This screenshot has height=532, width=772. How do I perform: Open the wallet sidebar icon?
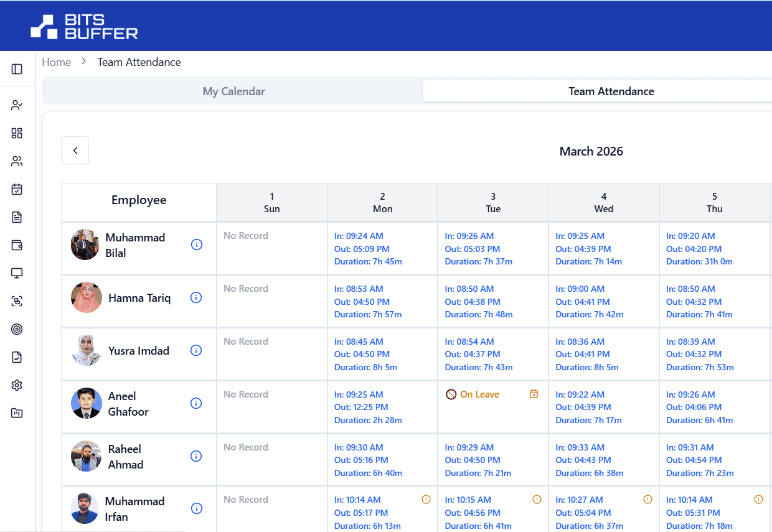17,245
